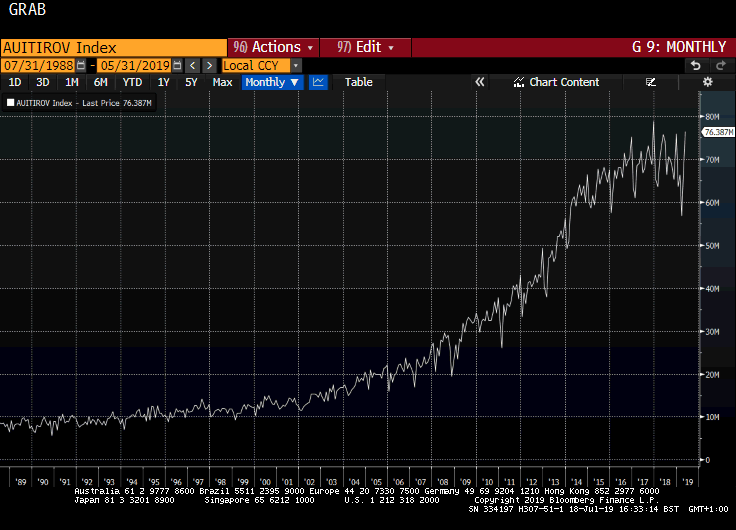Select the 5Y time range
This screenshot has width=736, height=530.
tap(191, 82)
